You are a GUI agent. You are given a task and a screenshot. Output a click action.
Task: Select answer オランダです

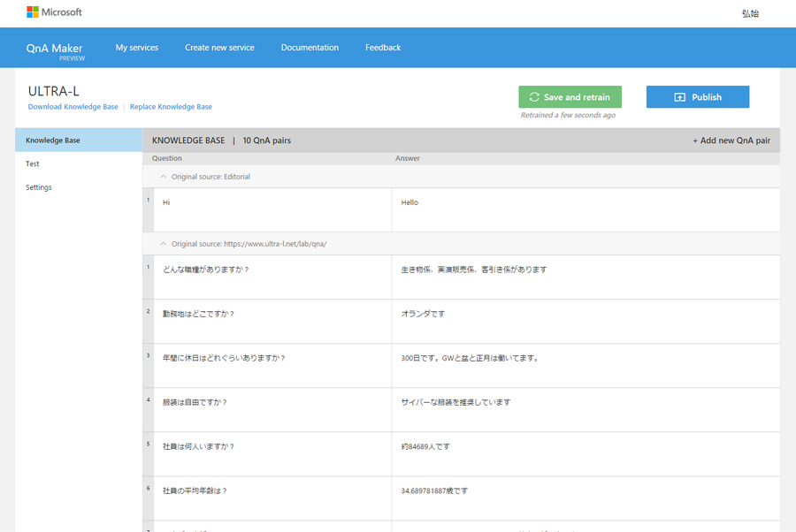click(586, 322)
